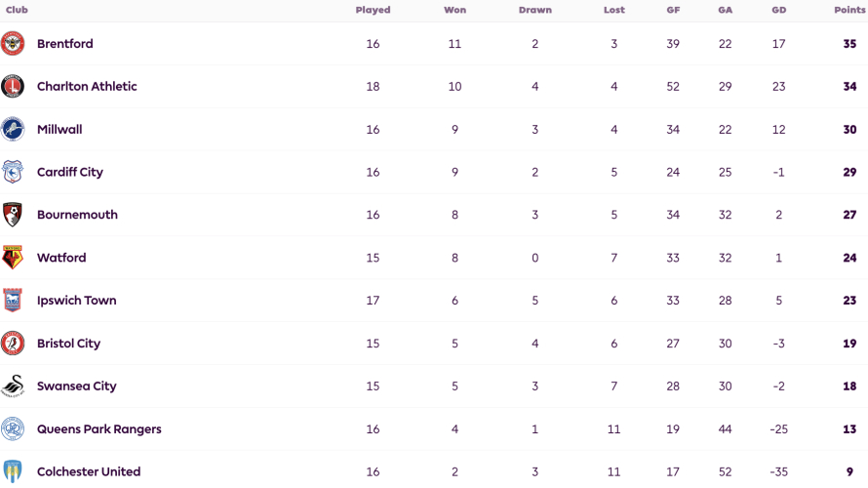Select the Millwall lion badge
Screen dimensions: 868x488
12,129
